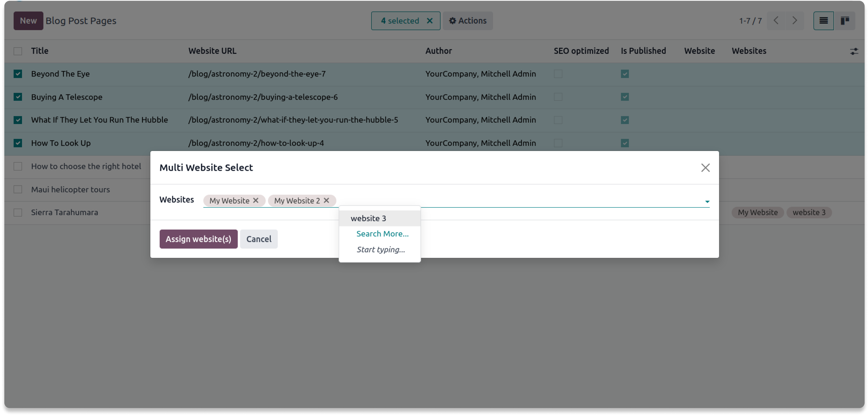This screenshot has height=415, width=868.
Task: Remove the My Website tag
Action: tap(256, 201)
